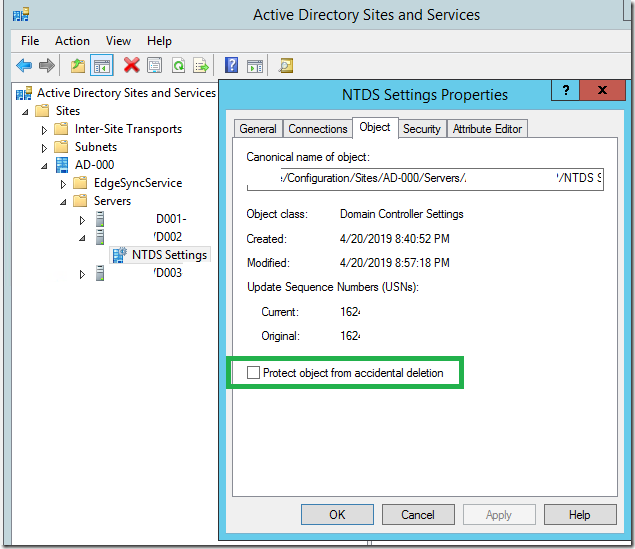Toggle the show/hide console tree icon
This screenshot has width=635, height=549.
(x=102, y=65)
